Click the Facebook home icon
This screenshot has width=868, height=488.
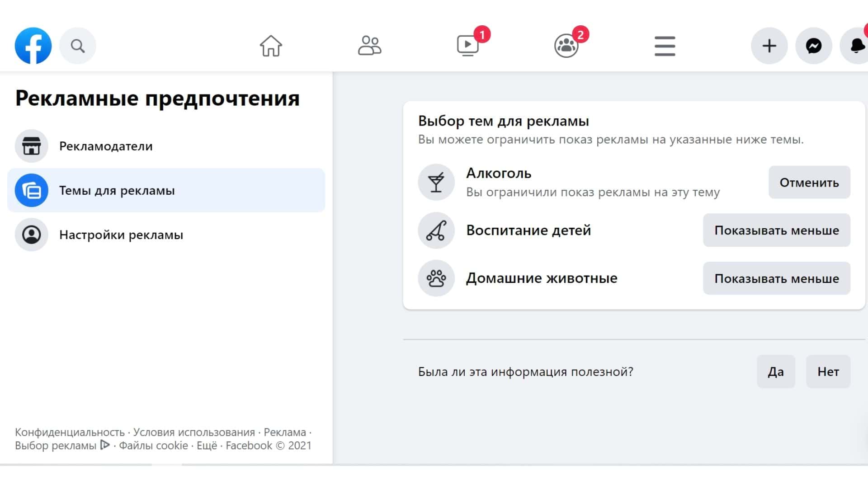point(271,45)
